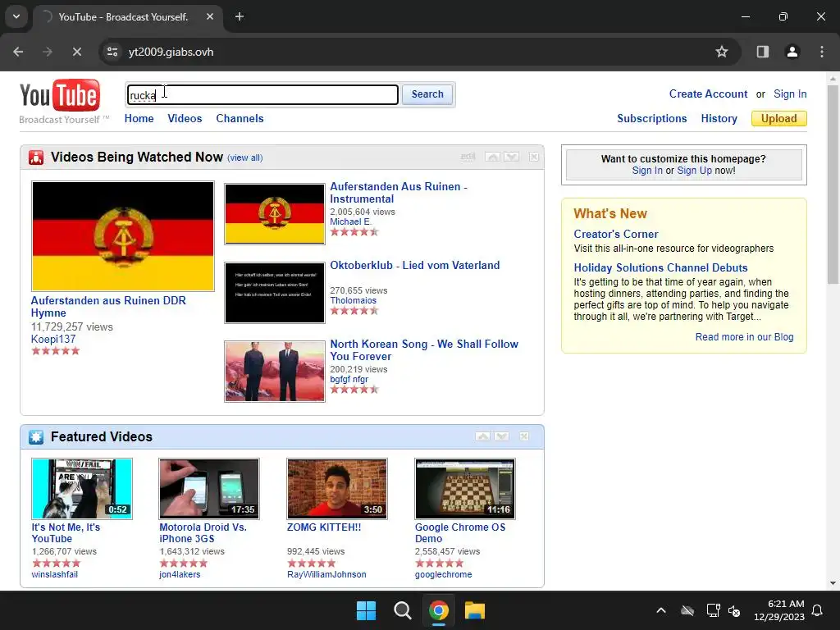The height and width of the screenshot is (630, 840).
Task: Click the address bar URL yt2009.giabs.ovh
Action: point(171,52)
